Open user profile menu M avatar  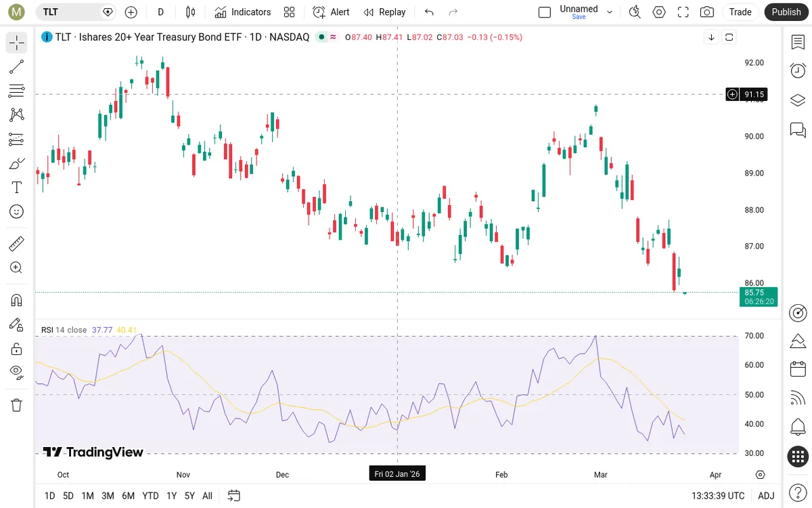pyautogui.click(x=17, y=12)
